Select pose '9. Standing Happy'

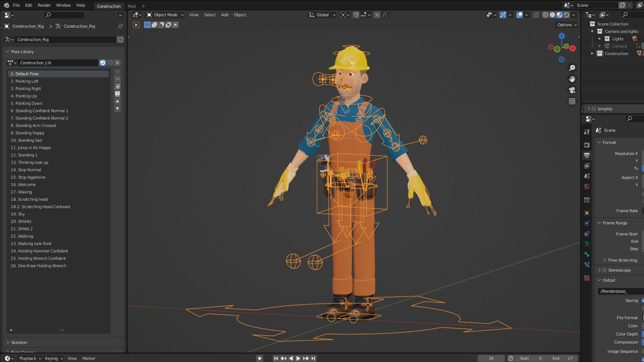pos(58,133)
